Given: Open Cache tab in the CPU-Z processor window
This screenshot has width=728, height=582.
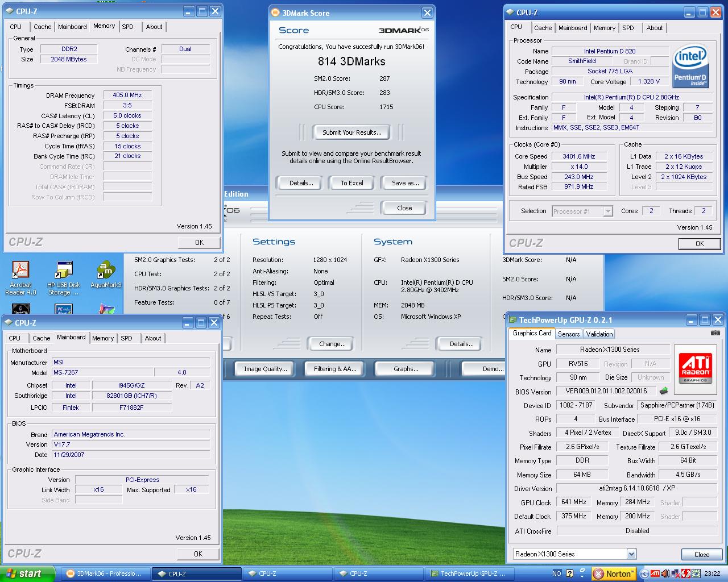Looking at the screenshot, I should (x=543, y=28).
